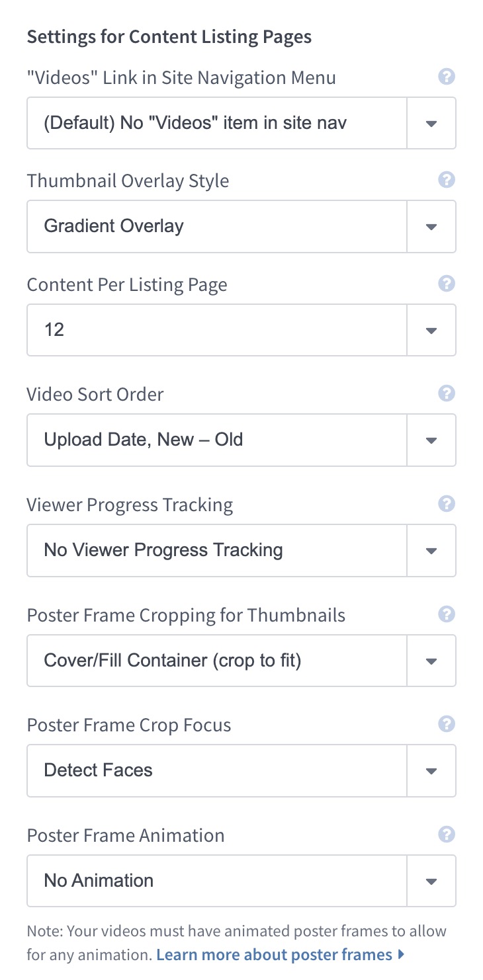Click the help icon beside Video Sort Order
Screen dimensions: 483x980
click(x=447, y=393)
